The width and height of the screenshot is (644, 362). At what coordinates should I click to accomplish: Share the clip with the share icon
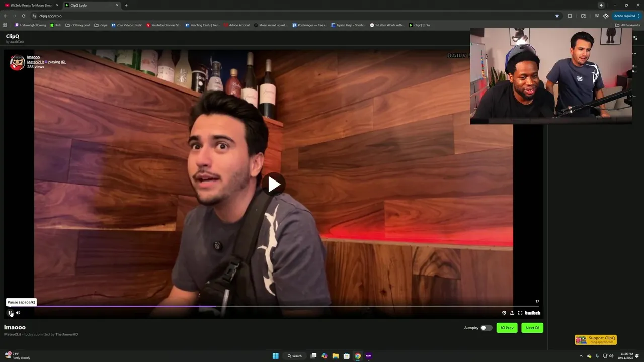coord(512,313)
